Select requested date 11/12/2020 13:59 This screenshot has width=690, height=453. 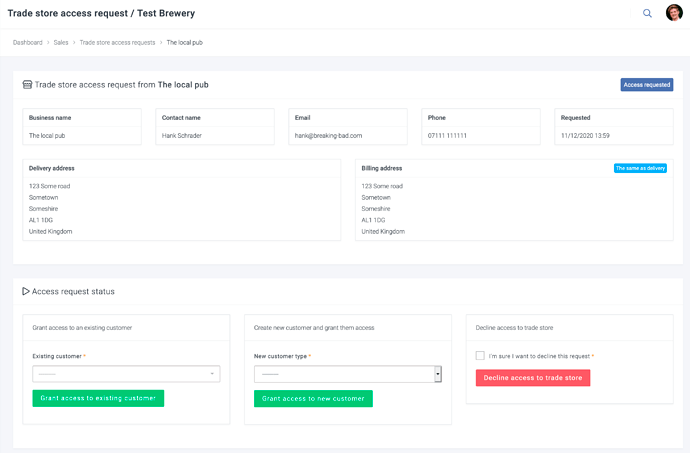[x=585, y=136]
